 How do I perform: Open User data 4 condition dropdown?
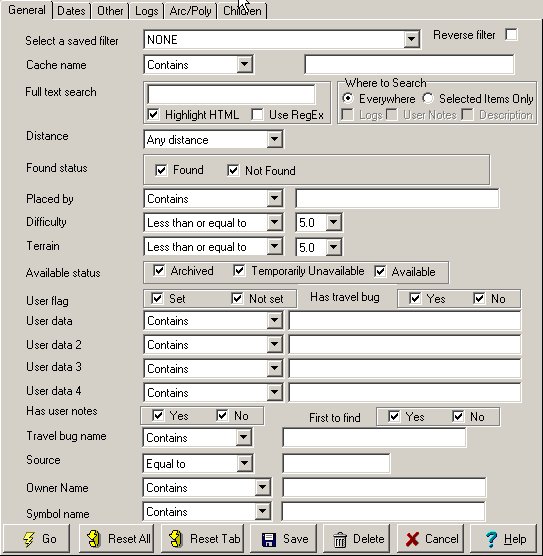tap(275, 392)
